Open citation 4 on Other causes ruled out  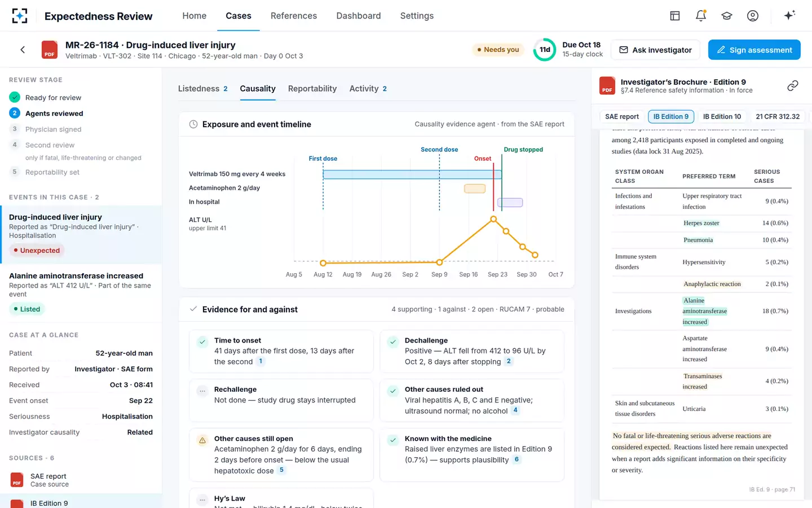515,410
